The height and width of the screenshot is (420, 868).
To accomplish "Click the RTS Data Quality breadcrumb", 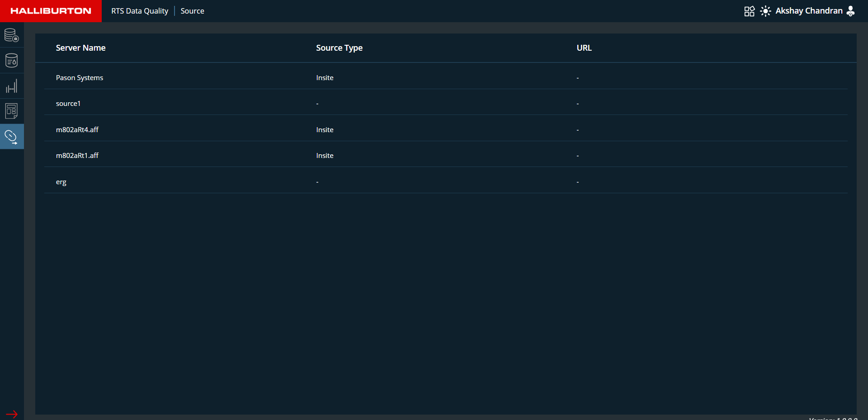I will click(x=140, y=11).
